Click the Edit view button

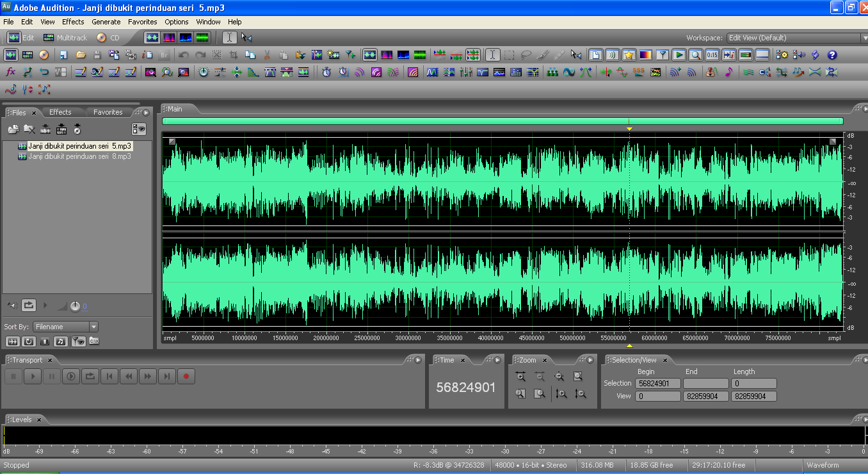tap(20, 38)
